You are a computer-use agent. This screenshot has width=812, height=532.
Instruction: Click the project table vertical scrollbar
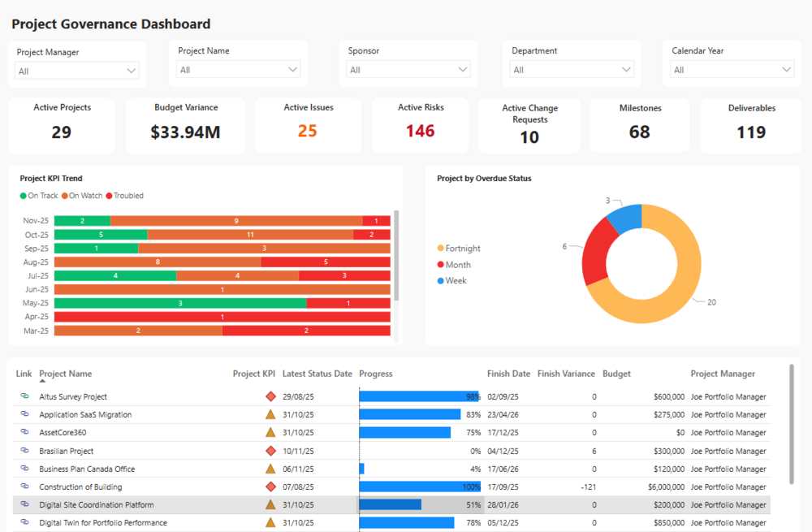(792, 422)
